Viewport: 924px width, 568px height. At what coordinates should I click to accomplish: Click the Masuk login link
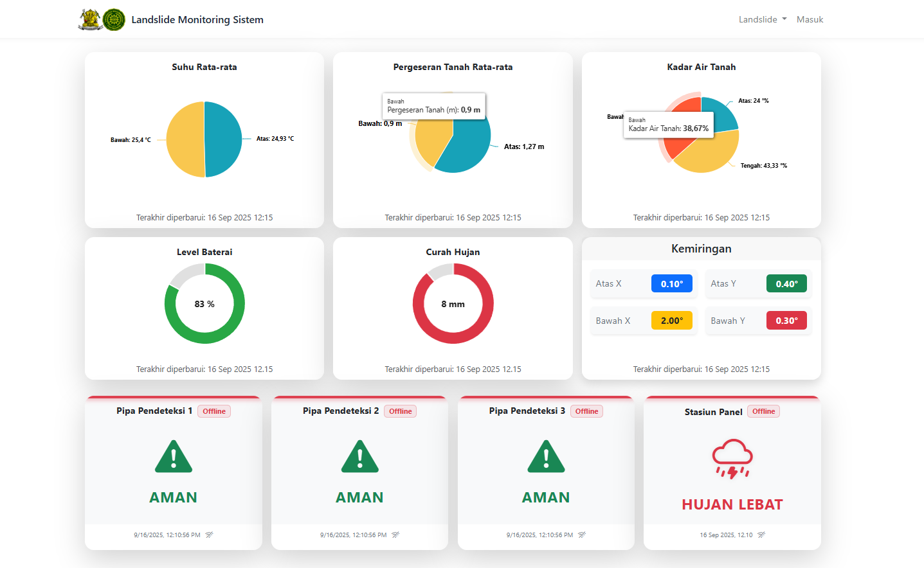[x=810, y=19]
